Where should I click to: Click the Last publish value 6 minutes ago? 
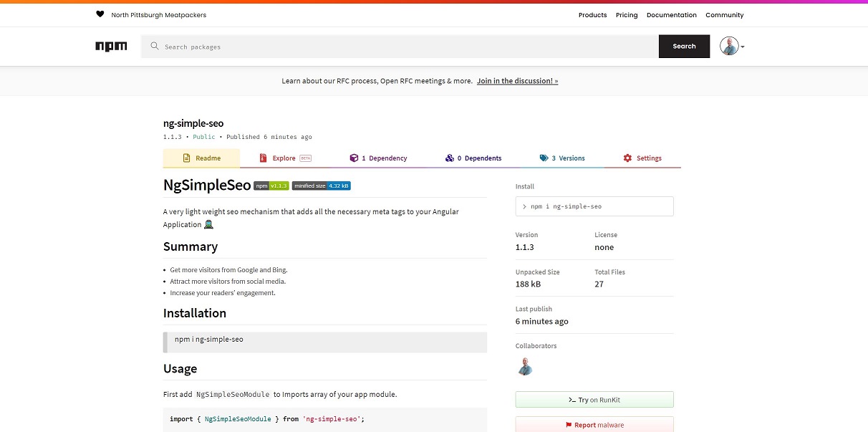(x=542, y=322)
